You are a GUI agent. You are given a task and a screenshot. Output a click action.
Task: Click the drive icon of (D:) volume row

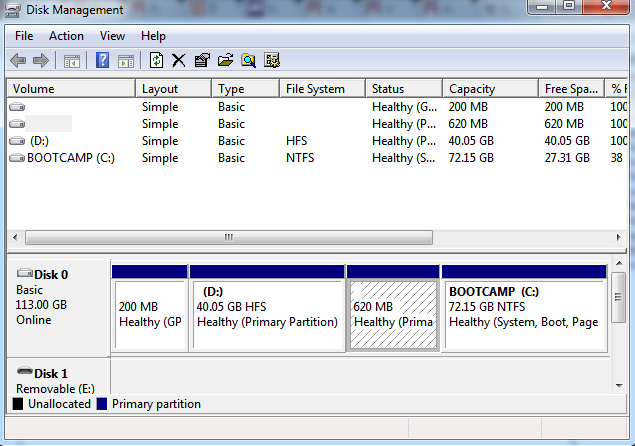point(17,141)
